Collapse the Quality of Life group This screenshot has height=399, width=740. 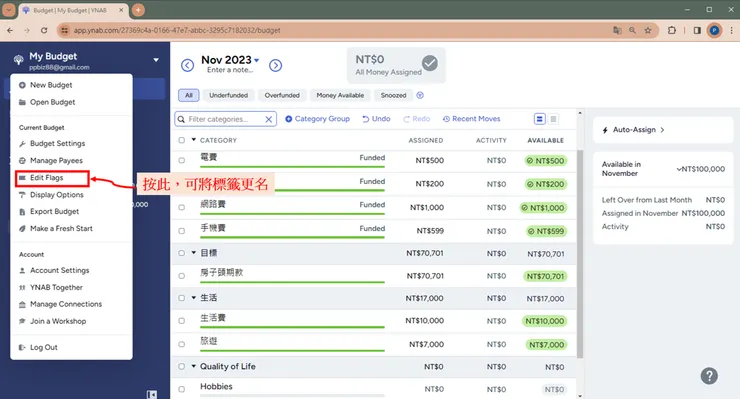click(193, 366)
